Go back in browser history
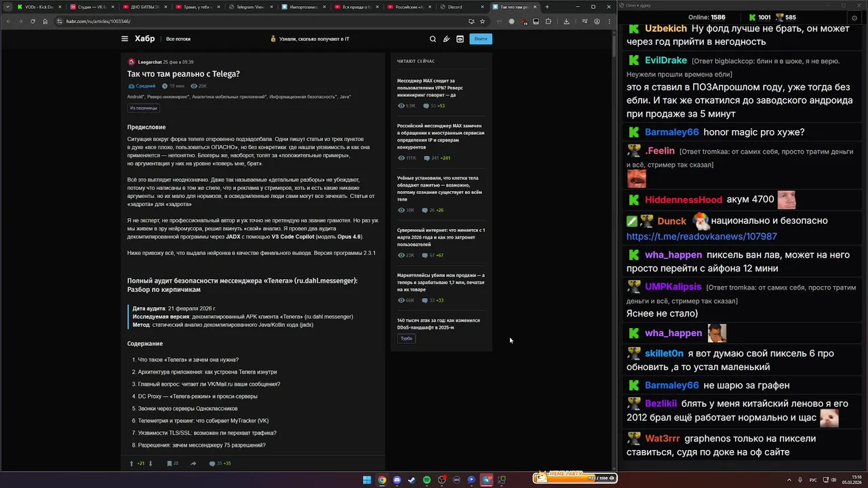Viewport: 868px width, 488px height. 8,21
